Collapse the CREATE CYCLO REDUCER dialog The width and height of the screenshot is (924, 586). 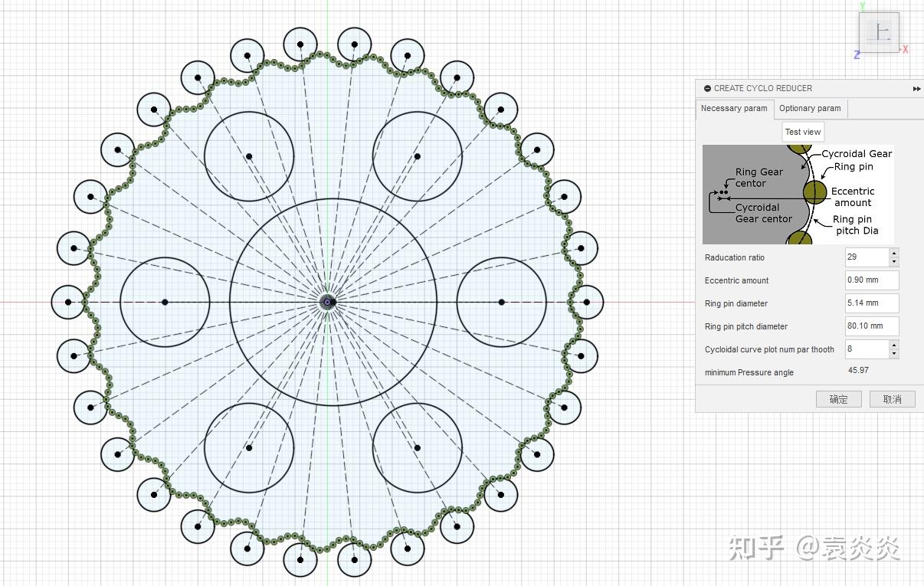(707, 88)
